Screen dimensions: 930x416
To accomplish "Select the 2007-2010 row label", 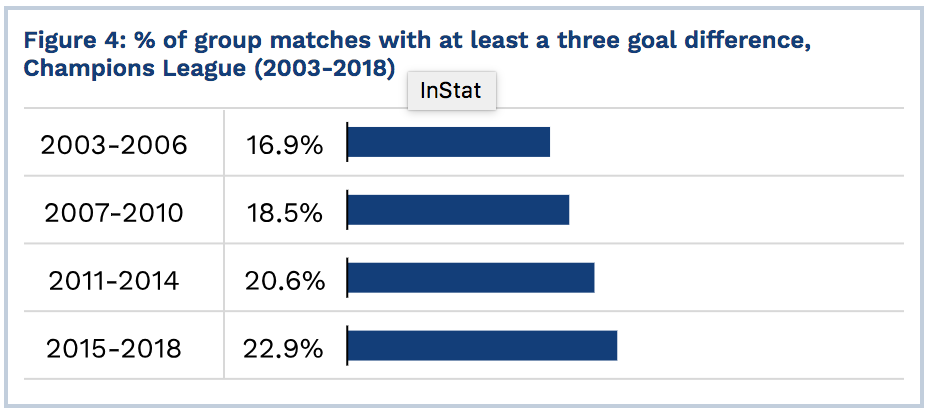I will tap(113, 212).
